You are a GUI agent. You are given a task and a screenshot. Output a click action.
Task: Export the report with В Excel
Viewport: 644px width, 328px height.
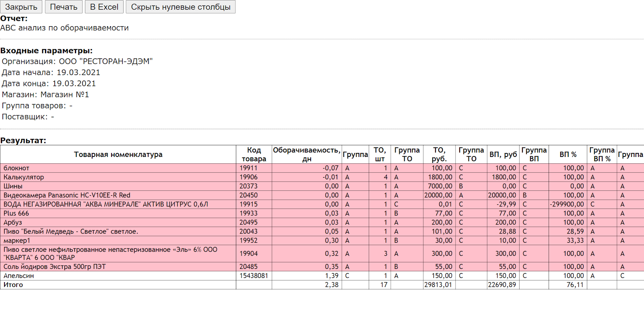tap(104, 7)
